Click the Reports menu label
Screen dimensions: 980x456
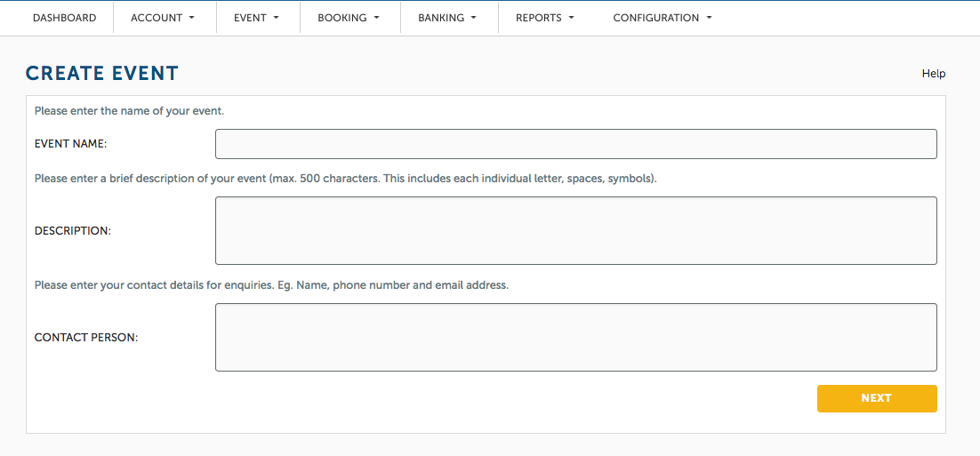538,18
